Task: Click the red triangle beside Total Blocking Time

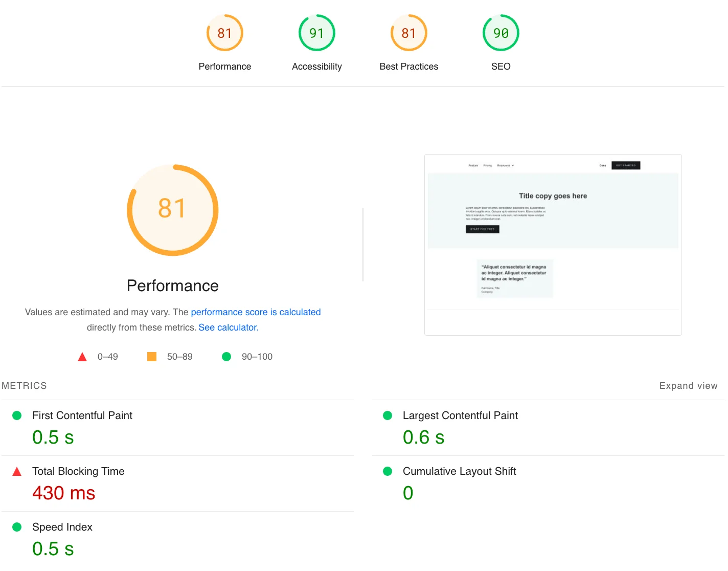Action: pos(17,471)
